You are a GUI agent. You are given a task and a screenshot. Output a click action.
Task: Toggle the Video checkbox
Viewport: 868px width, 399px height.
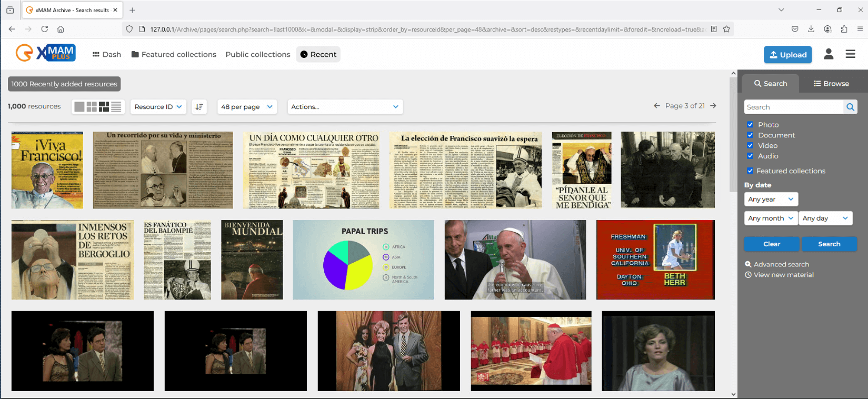(x=750, y=145)
